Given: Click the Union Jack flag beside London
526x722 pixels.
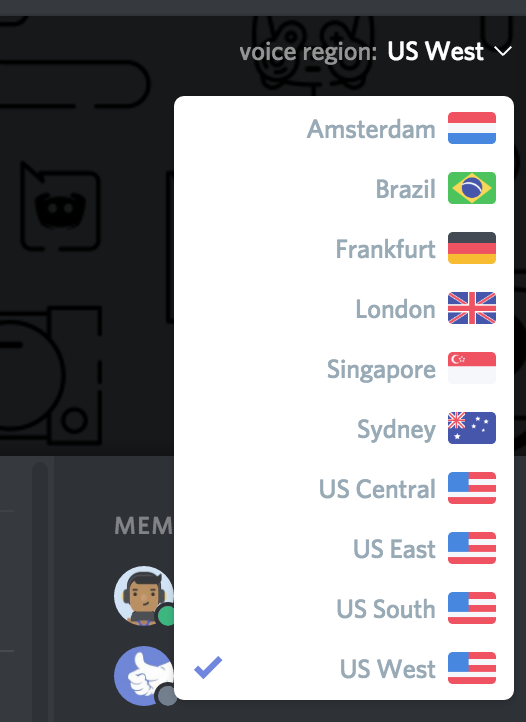Looking at the screenshot, I should point(472,308).
